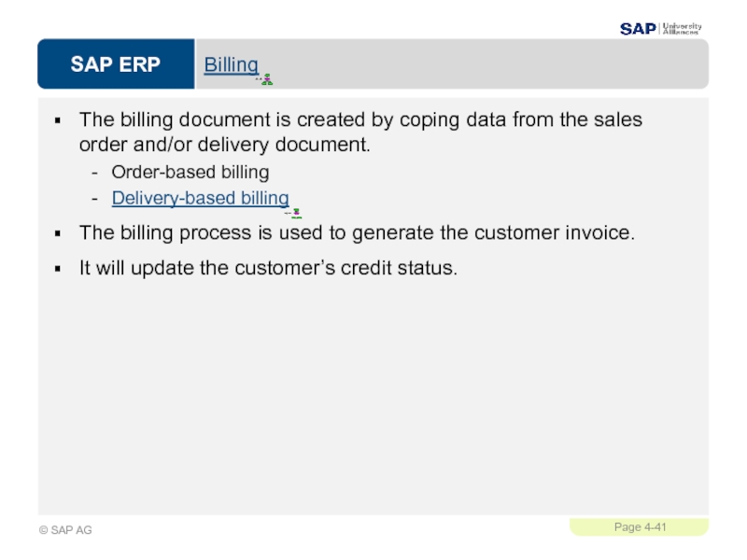747x560 pixels.
Task: Select the customer's credit status sentence
Action: [x=268, y=268]
